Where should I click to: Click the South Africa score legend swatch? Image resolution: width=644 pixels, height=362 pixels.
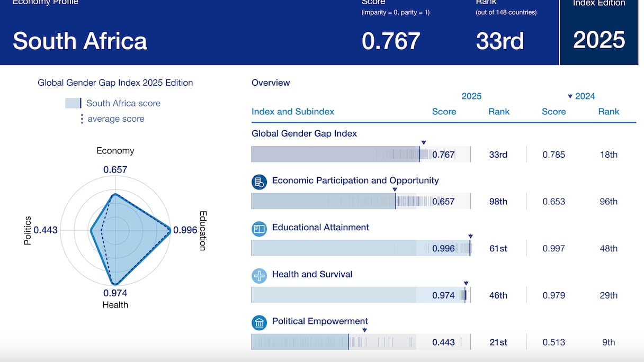point(73,103)
